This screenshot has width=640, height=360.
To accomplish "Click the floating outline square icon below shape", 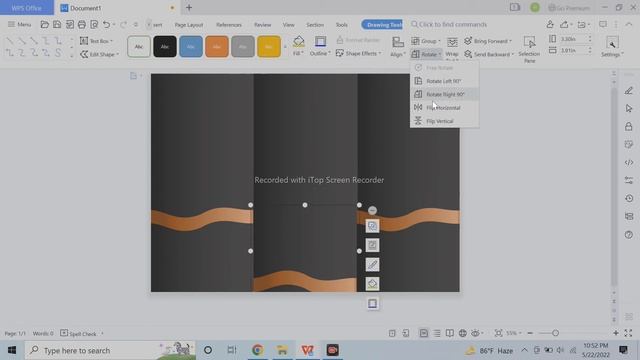I will pos(372,304).
